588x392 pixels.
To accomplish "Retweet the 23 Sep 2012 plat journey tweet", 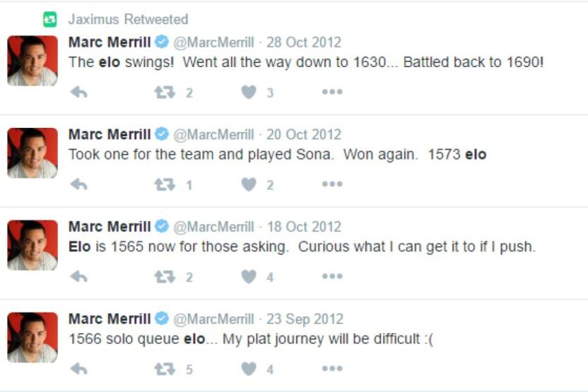I will (x=165, y=369).
